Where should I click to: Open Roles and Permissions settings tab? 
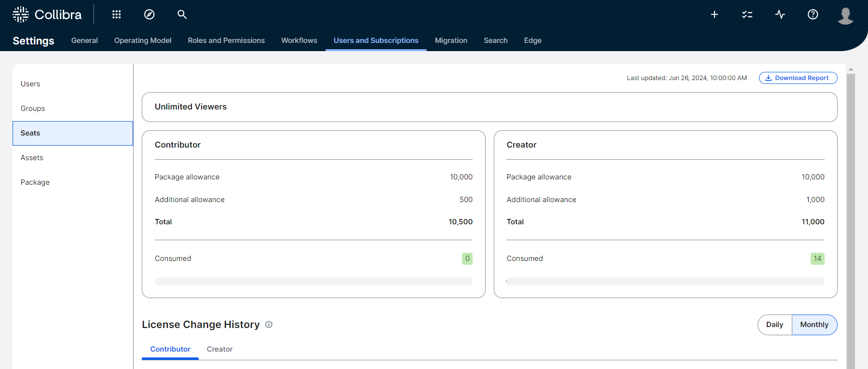(226, 41)
